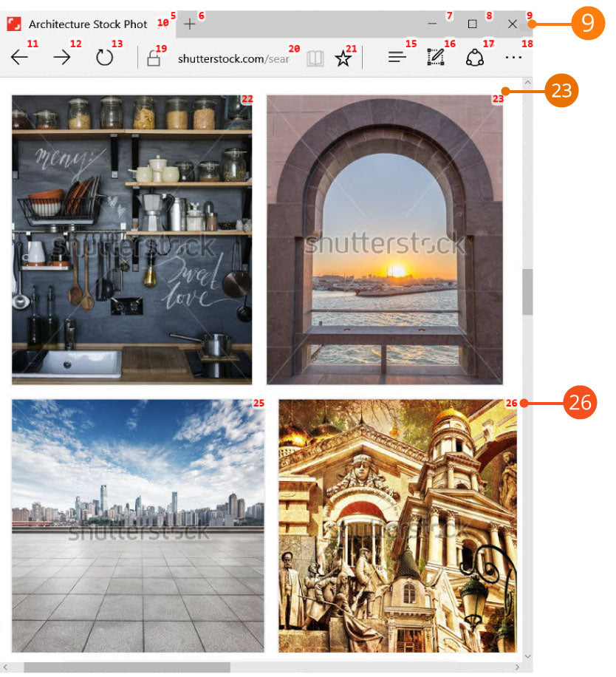This screenshot has width=616, height=677.
Task: Toggle reading view book icon
Action: tap(315, 59)
